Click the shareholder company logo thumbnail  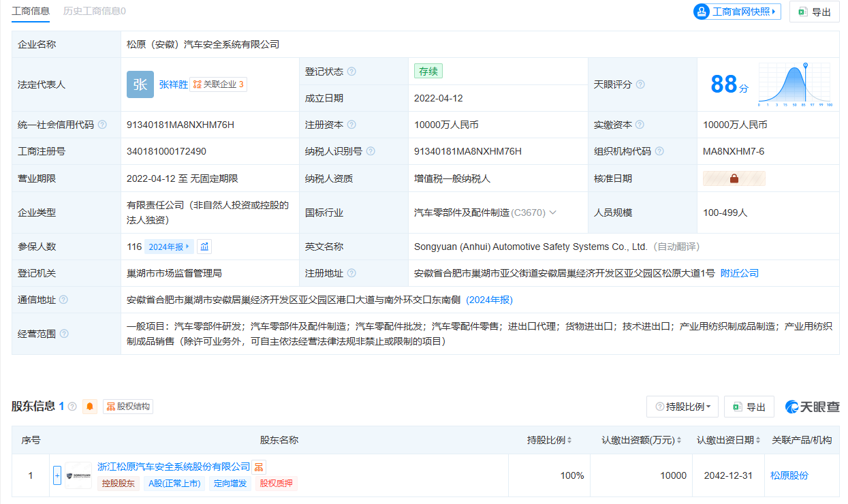[x=78, y=475]
